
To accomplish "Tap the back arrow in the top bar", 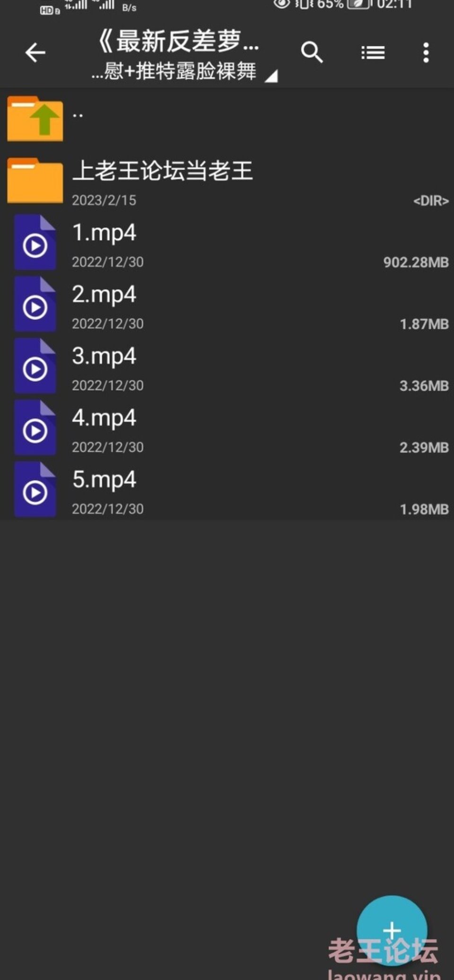I will [x=35, y=52].
